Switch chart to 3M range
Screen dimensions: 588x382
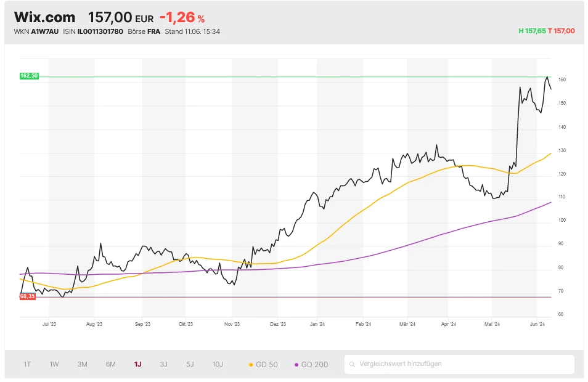coord(83,364)
